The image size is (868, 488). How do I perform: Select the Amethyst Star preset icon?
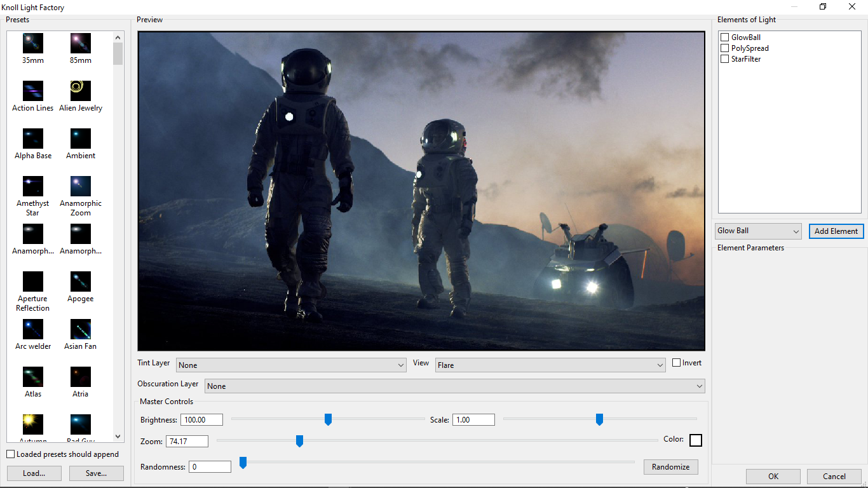(x=33, y=186)
